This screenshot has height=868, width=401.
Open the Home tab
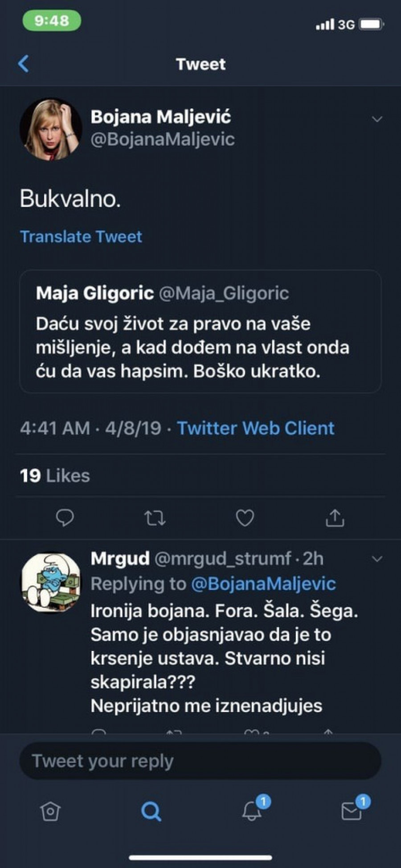coord(50,811)
